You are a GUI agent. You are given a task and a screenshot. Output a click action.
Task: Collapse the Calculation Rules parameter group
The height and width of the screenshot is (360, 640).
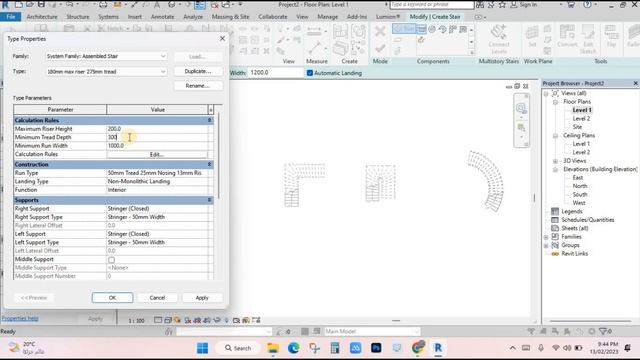click(x=209, y=120)
